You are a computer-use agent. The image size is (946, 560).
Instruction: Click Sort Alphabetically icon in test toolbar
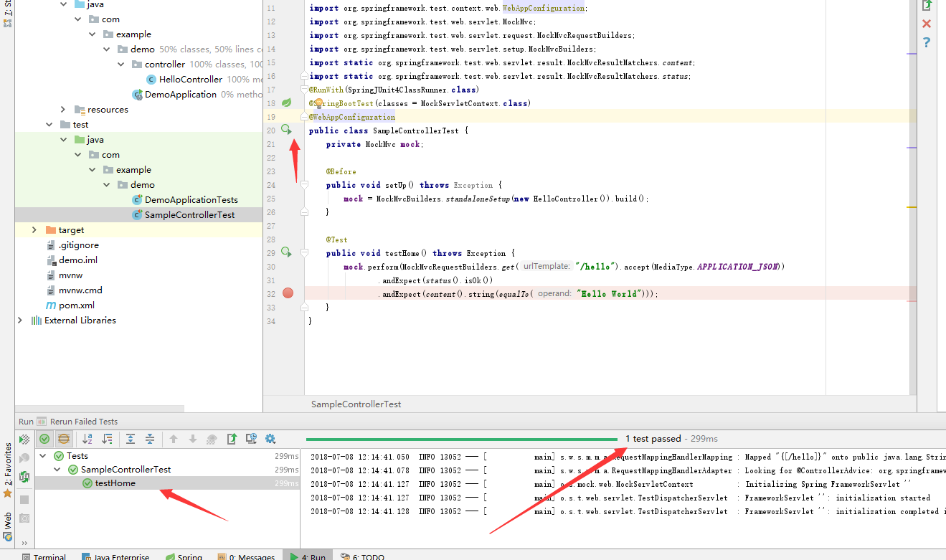pos(87,439)
